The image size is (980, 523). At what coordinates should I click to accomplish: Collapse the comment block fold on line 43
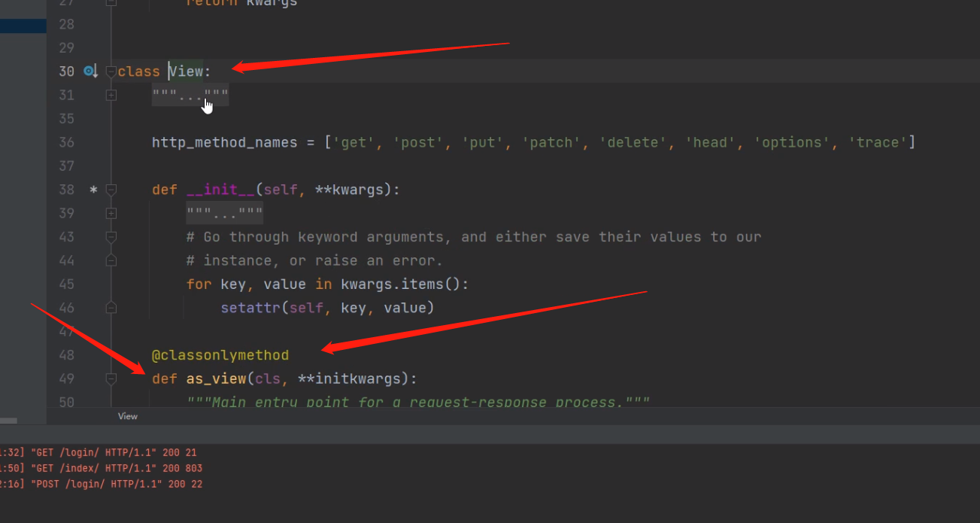[111, 237]
